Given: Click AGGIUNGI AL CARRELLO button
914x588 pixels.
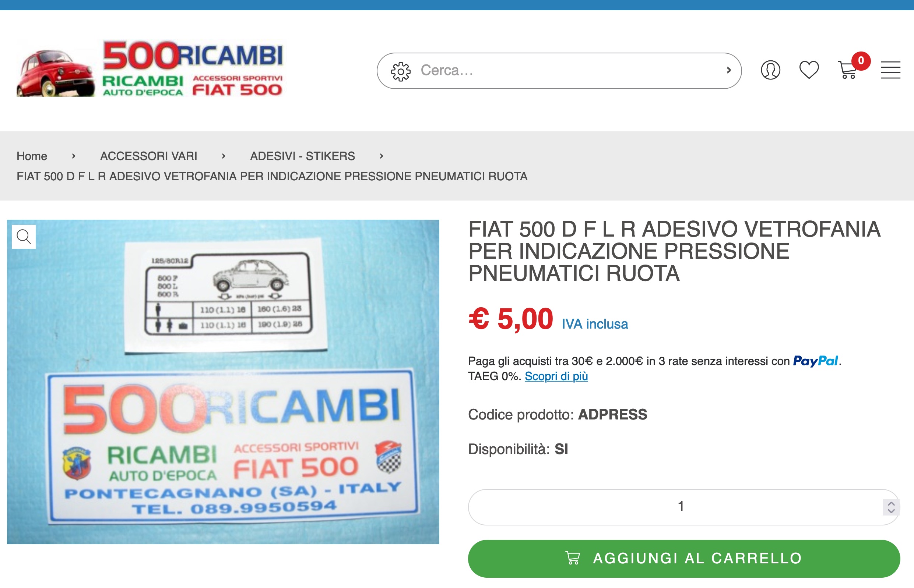Looking at the screenshot, I should tap(684, 558).
